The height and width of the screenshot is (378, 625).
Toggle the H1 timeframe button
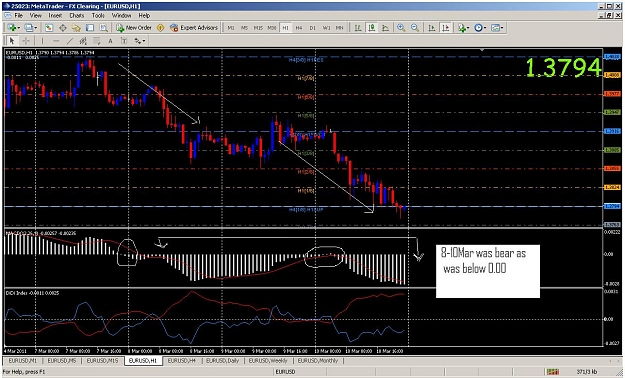(285, 28)
